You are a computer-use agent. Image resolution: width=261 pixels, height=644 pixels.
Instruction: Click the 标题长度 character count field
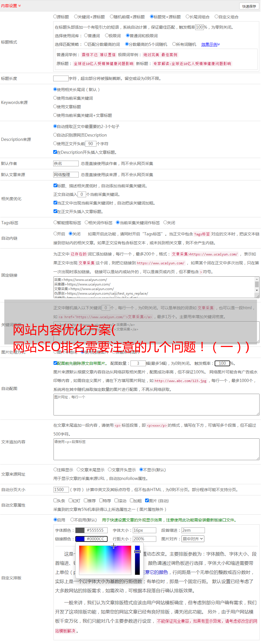click(x=61, y=78)
